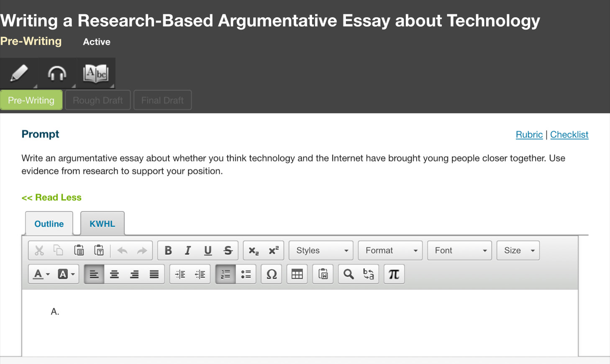Open the Font dropdown
The image size is (610, 364).
tap(459, 250)
